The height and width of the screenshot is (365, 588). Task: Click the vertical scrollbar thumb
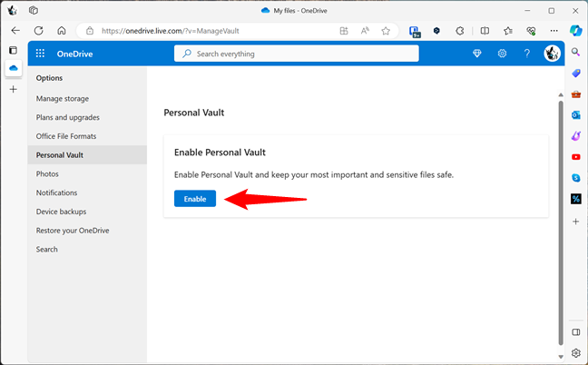(x=561, y=222)
